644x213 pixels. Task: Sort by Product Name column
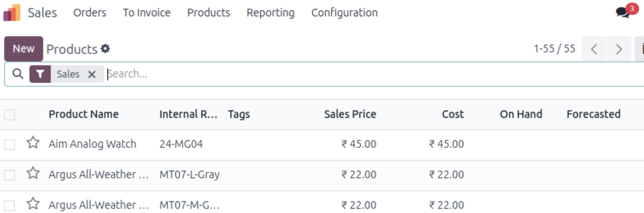pyautogui.click(x=84, y=114)
